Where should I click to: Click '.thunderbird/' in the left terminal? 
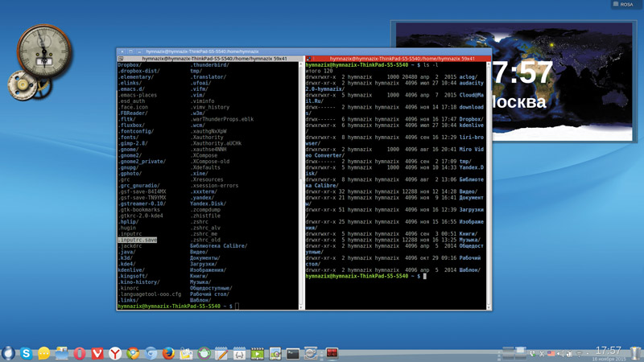coord(209,65)
